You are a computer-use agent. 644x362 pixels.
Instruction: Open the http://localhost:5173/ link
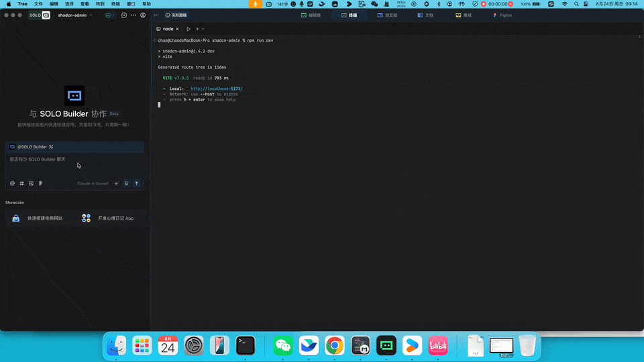point(217,89)
